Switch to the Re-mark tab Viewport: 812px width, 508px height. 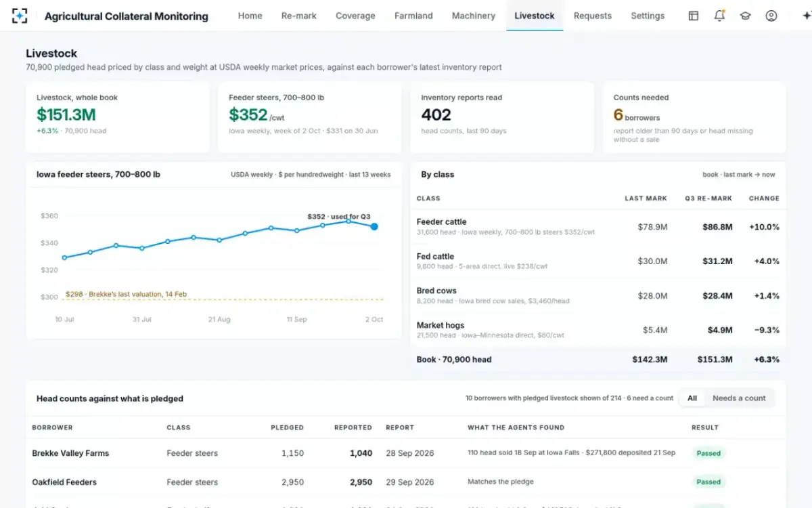coord(299,16)
